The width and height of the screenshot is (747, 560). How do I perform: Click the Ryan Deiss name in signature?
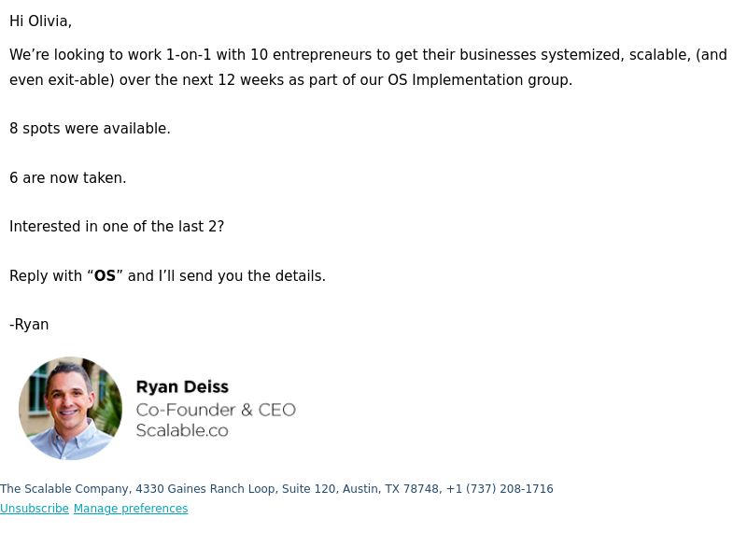182,386
